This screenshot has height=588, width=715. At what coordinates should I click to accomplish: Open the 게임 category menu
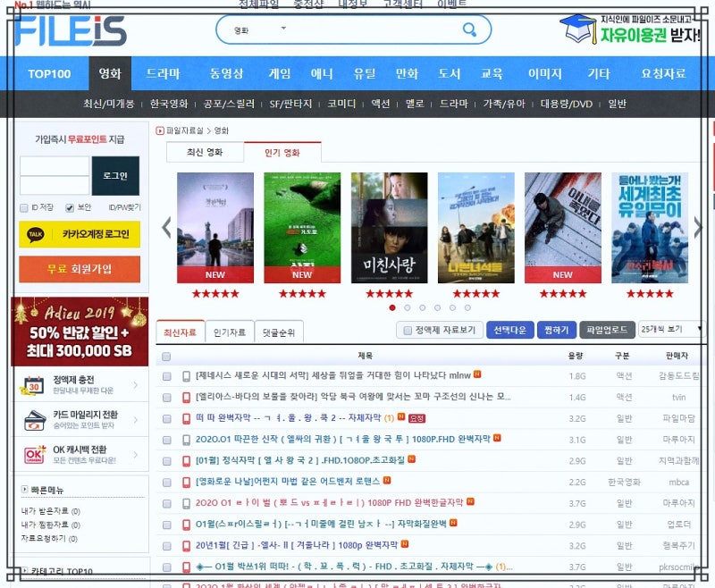coord(279,73)
